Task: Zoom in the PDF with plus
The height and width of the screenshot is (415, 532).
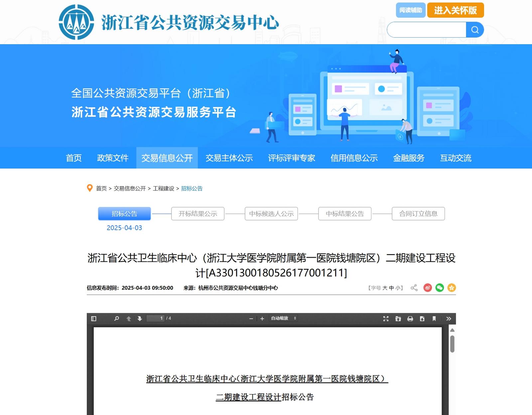Action: coord(262,319)
